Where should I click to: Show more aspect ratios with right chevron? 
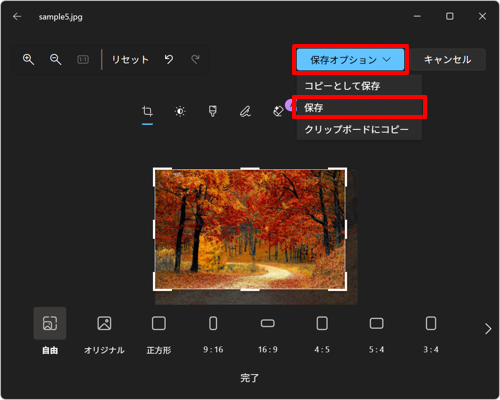click(488, 329)
